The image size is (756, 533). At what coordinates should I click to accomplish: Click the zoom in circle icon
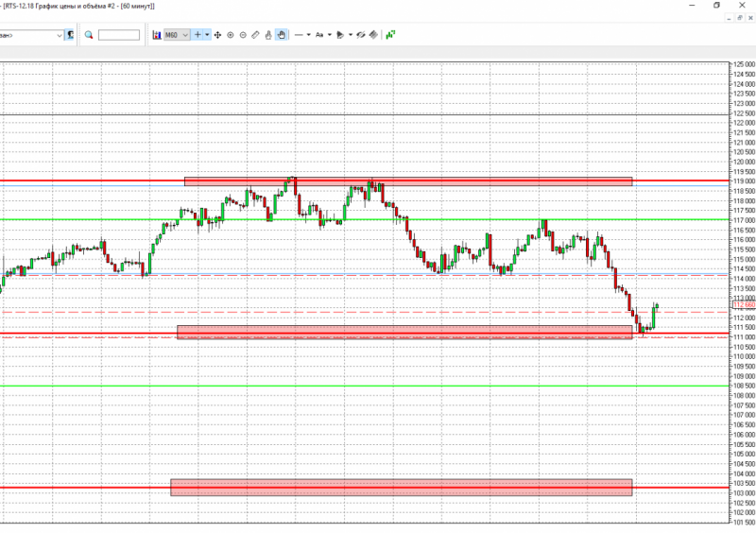coord(231,35)
